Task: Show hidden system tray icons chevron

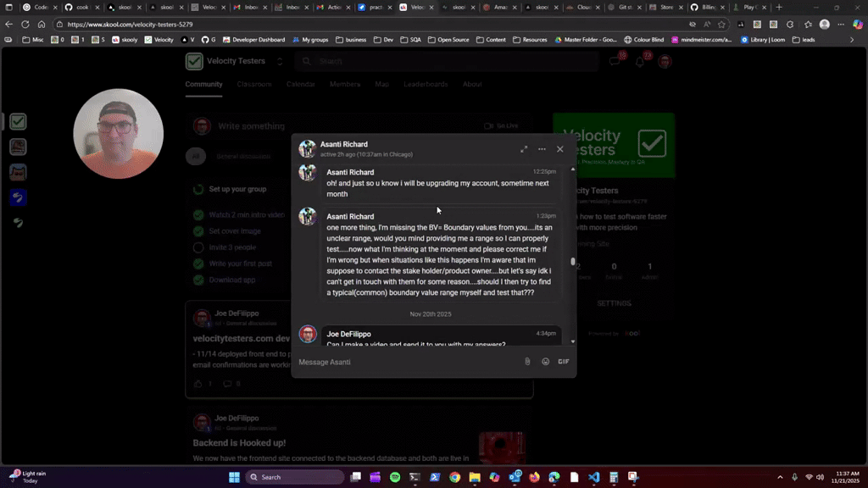Action: [x=780, y=477]
